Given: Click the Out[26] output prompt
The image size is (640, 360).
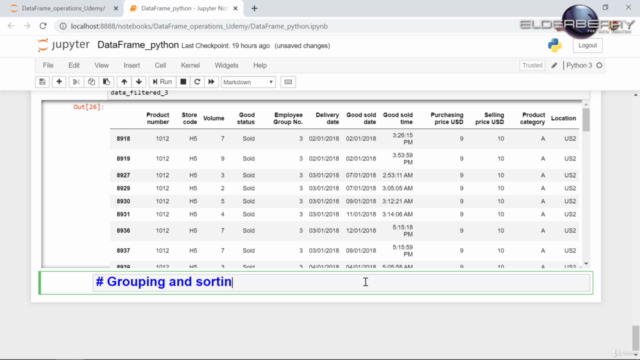Looking at the screenshot, I should (89, 107).
